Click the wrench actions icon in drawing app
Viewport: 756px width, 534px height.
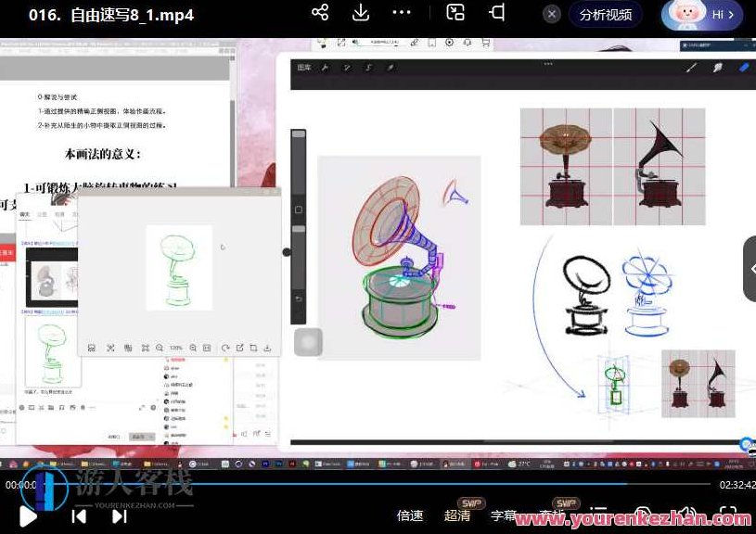(326, 68)
